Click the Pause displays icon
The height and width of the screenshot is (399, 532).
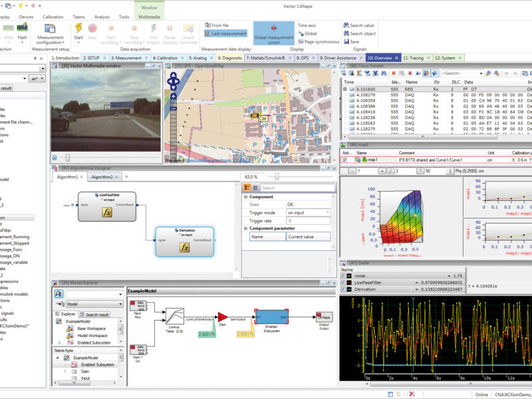pos(171,29)
